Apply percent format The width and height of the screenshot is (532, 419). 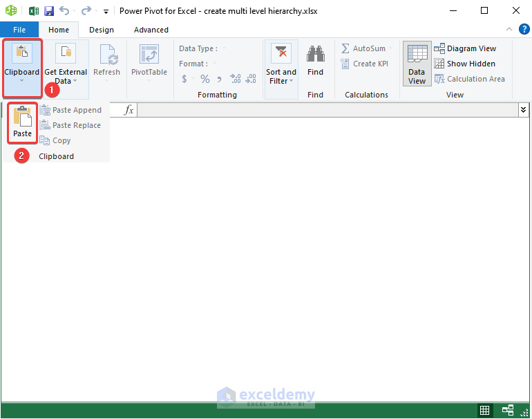click(x=205, y=79)
